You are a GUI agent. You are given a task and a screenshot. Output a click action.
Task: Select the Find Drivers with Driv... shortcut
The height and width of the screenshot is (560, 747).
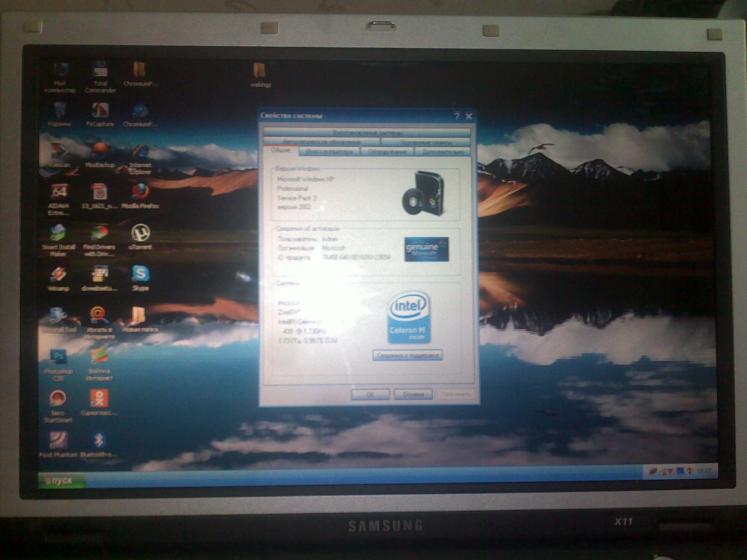point(99,241)
